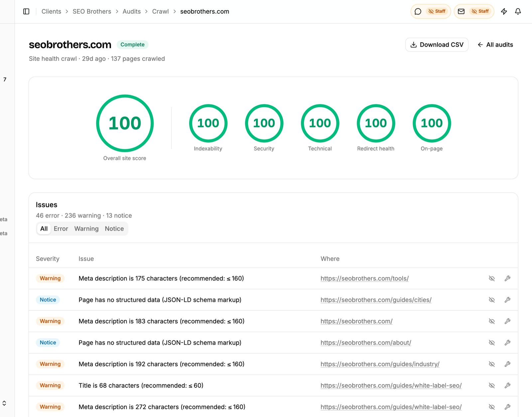Open the seobrothers.com/tools/ link

[364, 279]
